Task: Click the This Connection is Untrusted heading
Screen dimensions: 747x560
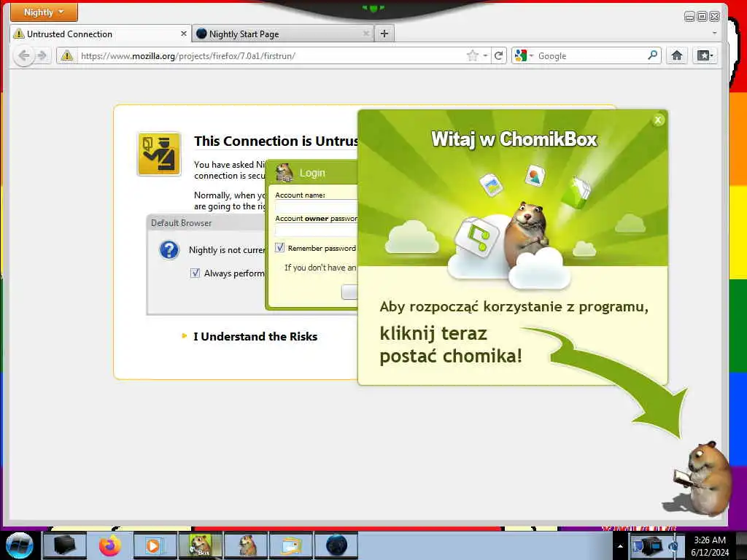Action: (276, 141)
